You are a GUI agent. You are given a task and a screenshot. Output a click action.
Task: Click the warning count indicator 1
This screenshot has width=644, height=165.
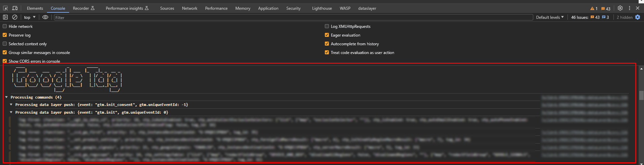pos(594,8)
